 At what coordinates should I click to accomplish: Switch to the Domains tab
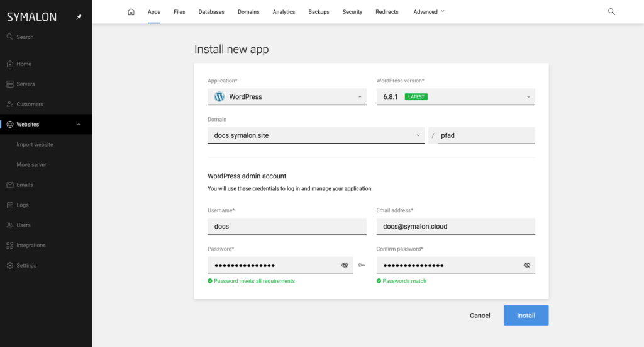click(248, 11)
